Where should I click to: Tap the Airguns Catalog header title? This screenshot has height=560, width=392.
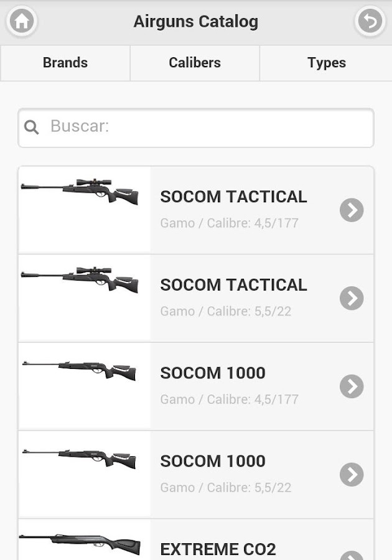[195, 22]
